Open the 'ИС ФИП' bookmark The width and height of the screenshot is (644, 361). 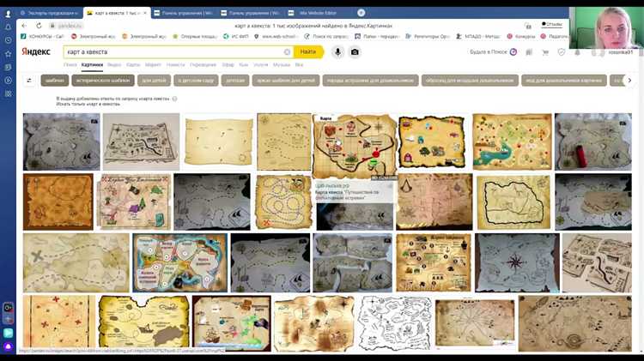(236, 37)
